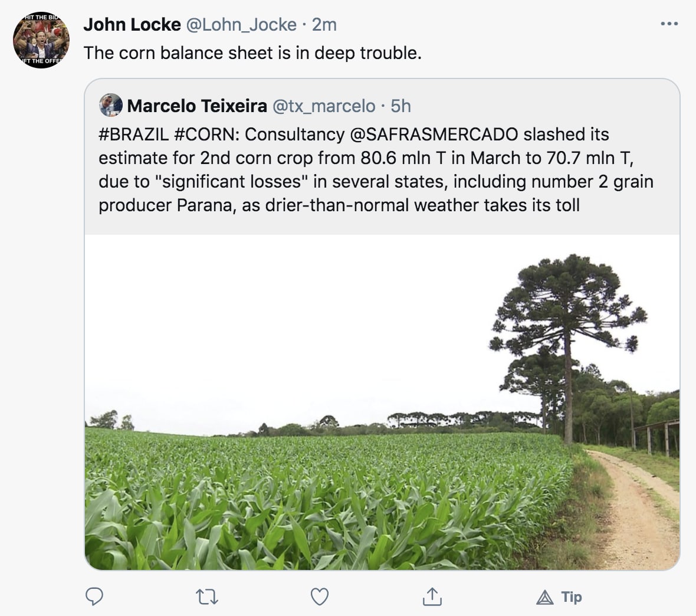Image resolution: width=696 pixels, height=616 pixels.
Task: Click the Marcelo Teixeira display name
Action: point(197,106)
